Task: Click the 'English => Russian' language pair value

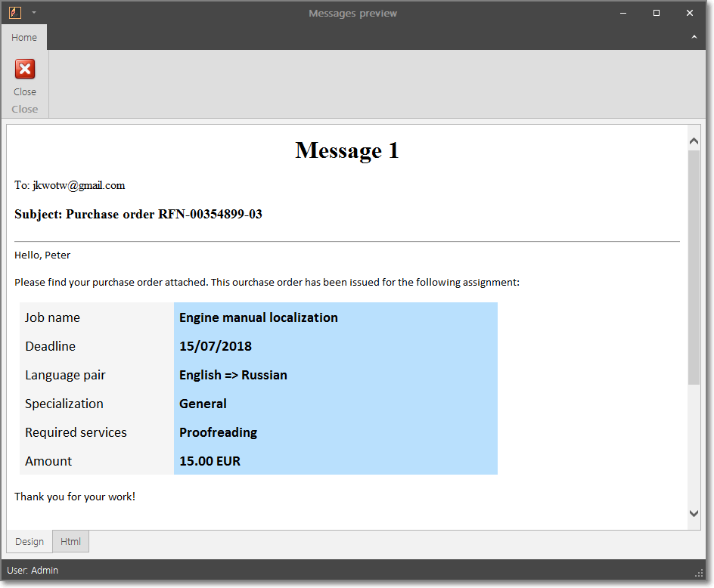Action: point(233,375)
